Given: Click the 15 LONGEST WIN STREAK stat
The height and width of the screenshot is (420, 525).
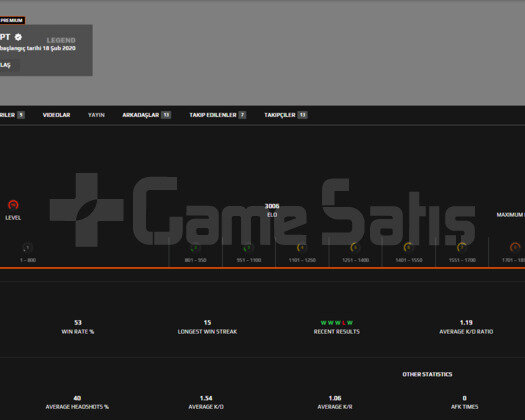Looking at the screenshot, I should click(207, 327).
